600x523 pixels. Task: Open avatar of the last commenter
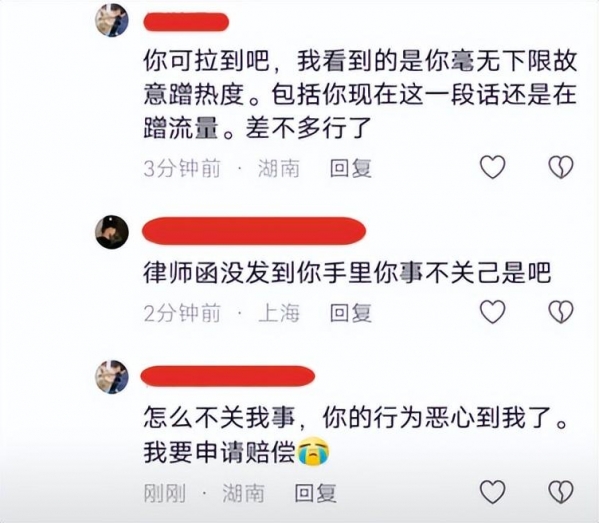[112, 377]
